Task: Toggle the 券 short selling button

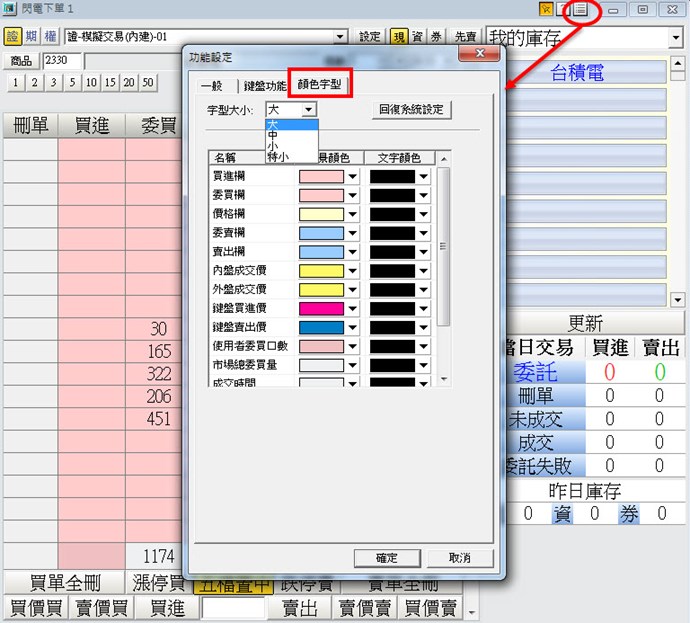Action: point(436,36)
